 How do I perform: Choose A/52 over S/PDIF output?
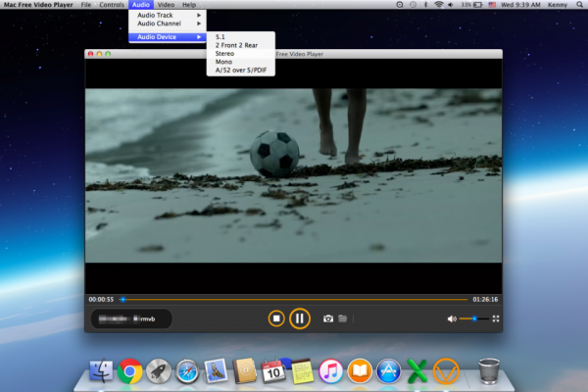coord(241,70)
